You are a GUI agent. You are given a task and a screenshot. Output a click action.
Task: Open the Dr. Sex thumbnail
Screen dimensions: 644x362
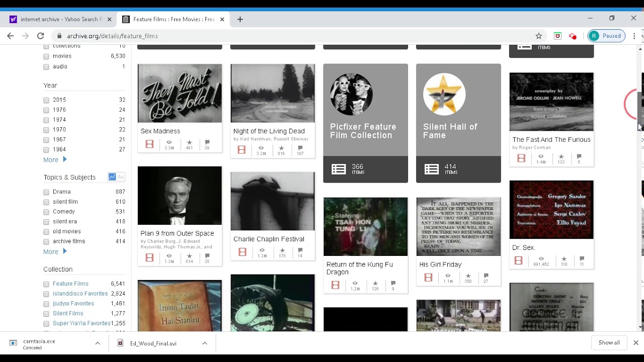(x=551, y=210)
